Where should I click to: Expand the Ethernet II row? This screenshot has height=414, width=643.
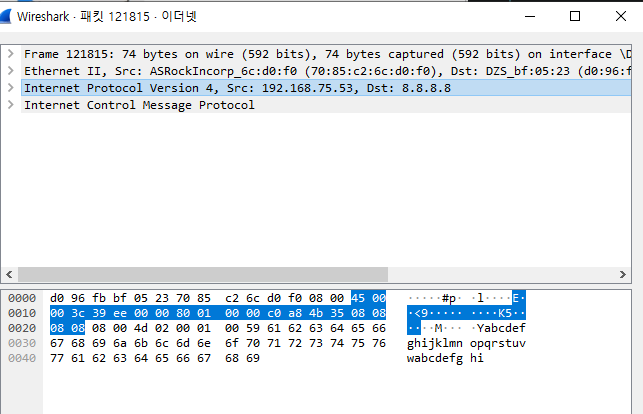[11, 71]
